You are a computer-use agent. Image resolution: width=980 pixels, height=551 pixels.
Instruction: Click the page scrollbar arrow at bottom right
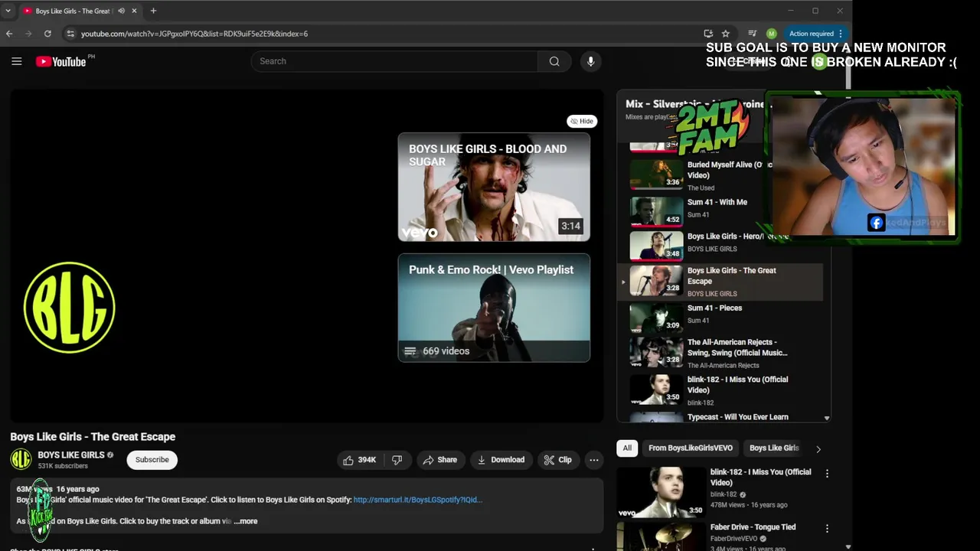coord(848,546)
